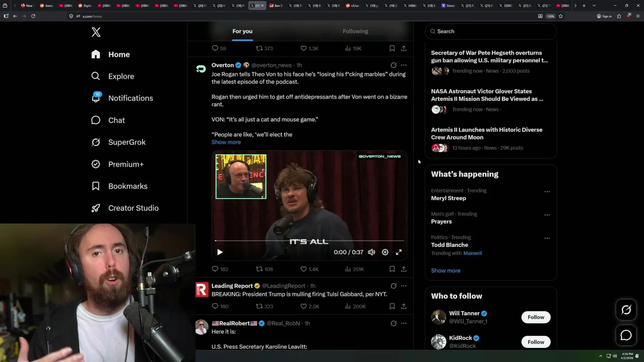View Leading Report post views (200K)
Image resolution: width=644 pixels, height=362 pixels.
354,306
